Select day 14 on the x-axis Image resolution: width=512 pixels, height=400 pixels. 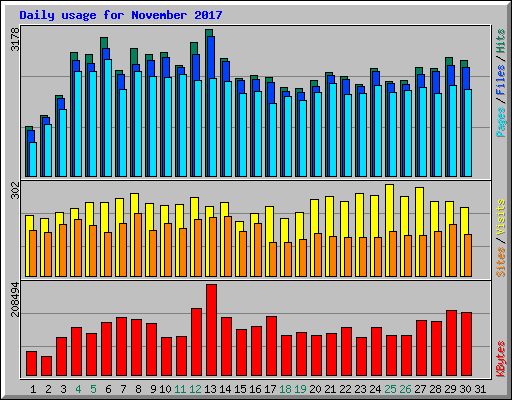225,389
